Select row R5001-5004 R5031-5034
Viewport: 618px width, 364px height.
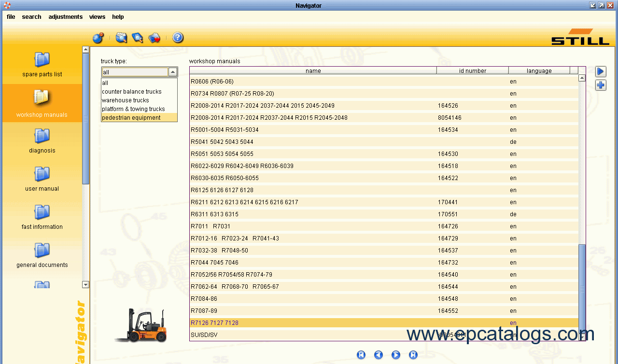[384, 130]
